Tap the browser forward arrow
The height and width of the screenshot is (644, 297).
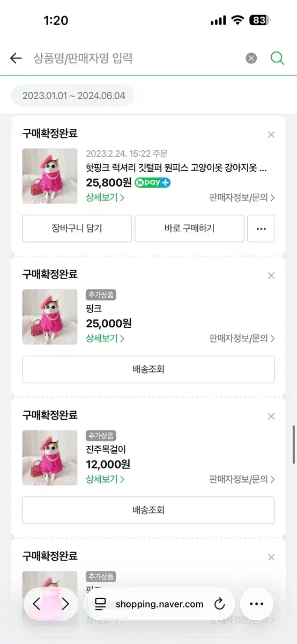click(65, 604)
